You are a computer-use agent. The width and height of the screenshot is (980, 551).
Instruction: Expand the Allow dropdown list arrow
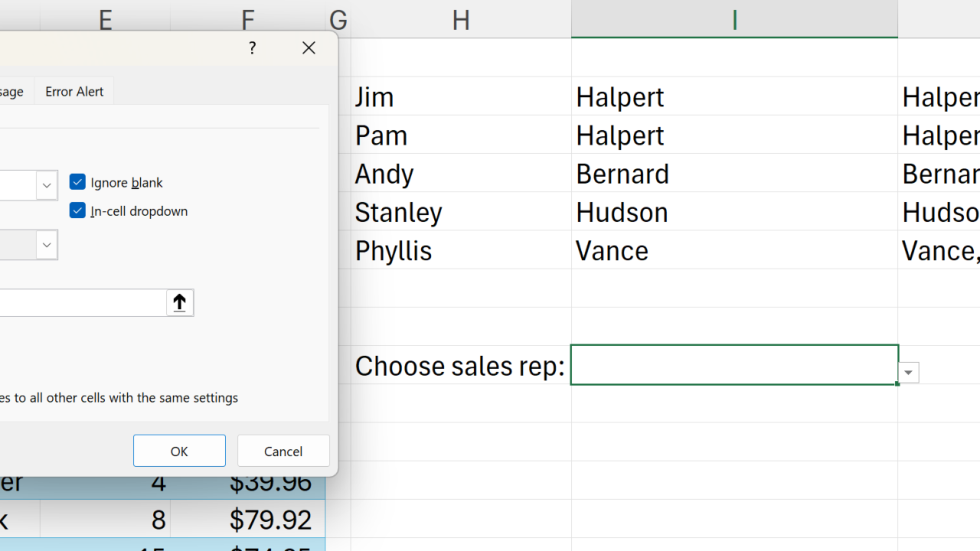click(47, 185)
